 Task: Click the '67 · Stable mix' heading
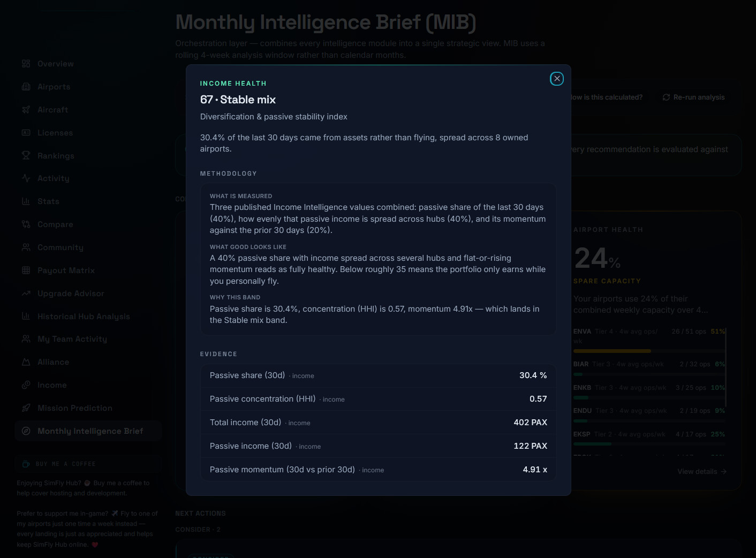coord(238,100)
